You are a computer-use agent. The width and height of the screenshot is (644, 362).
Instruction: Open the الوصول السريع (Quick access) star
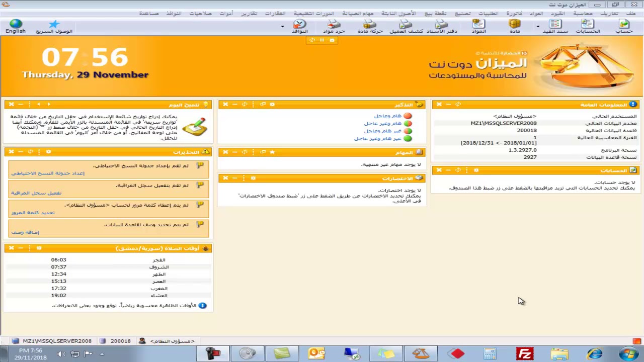[x=54, y=26]
